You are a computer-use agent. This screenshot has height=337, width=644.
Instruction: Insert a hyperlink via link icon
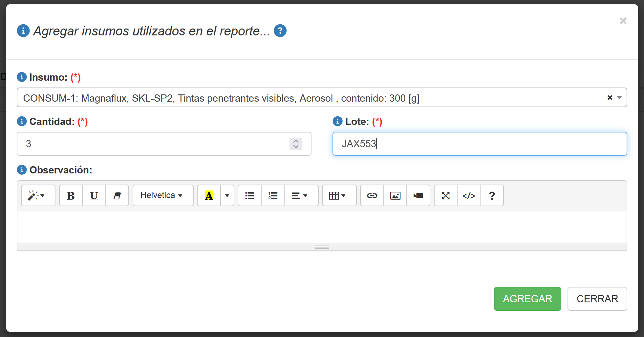click(372, 196)
